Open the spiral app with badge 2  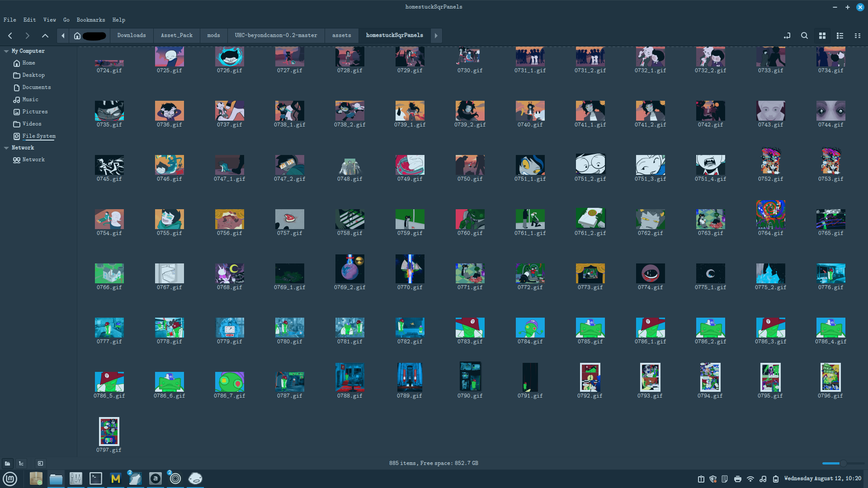(x=175, y=479)
